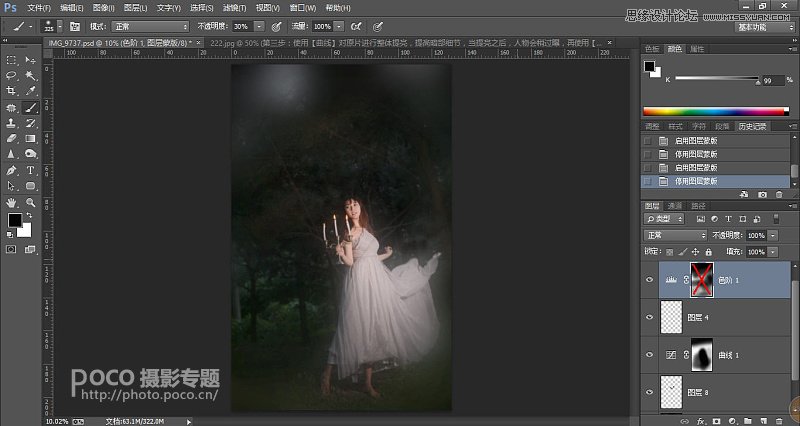Viewport: 800px width, 426px height.
Task: Switch to the 222.jpg document tab
Action: coord(406,43)
